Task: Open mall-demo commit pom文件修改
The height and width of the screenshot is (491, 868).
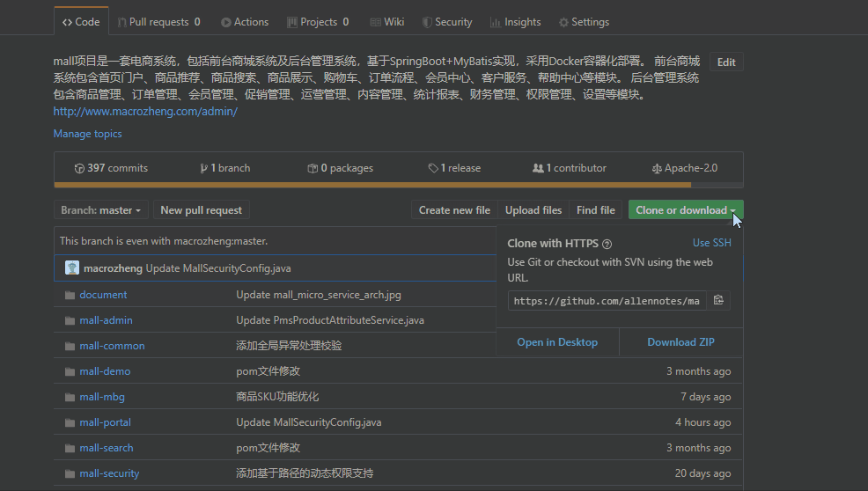Action: [268, 371]
